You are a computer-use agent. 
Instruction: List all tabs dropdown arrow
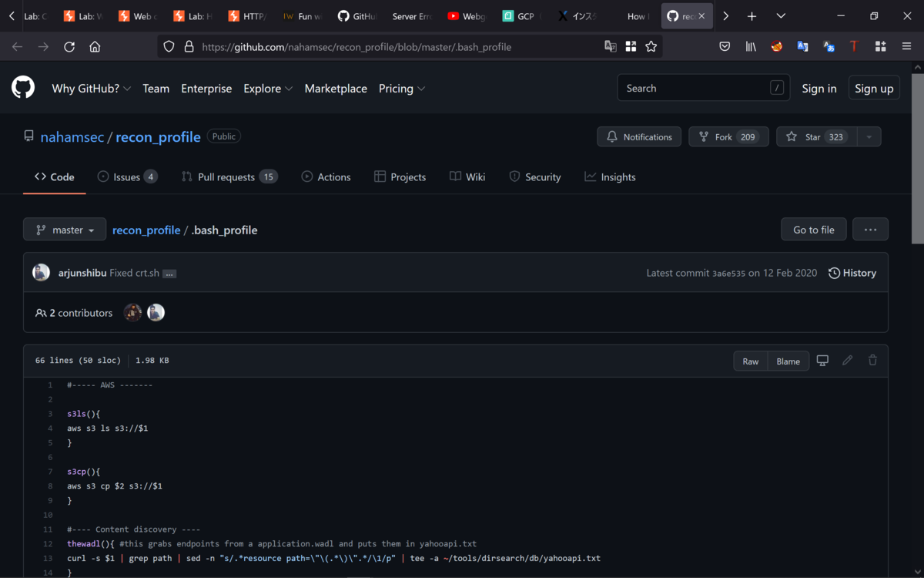(781, 15)
